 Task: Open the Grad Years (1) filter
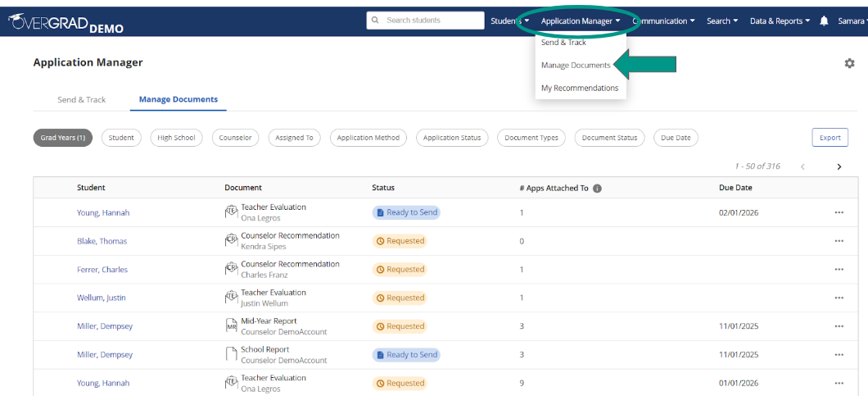pos(62,138)
